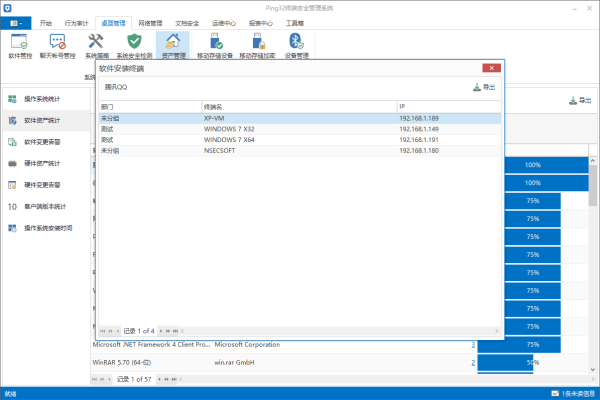Click 导出 export button in main window
The width and height of the screenshot is (600, 400).
coord(580,101)
